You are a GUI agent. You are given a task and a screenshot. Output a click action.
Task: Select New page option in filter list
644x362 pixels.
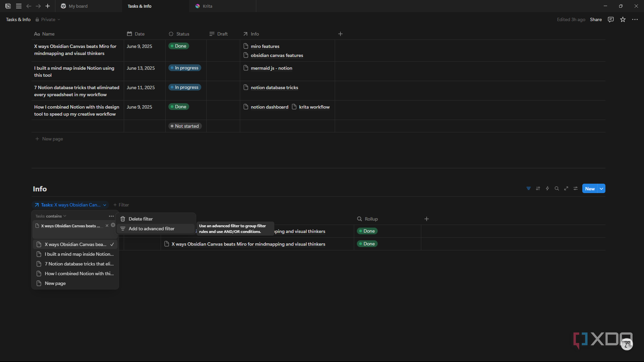(x=75, y=283)
